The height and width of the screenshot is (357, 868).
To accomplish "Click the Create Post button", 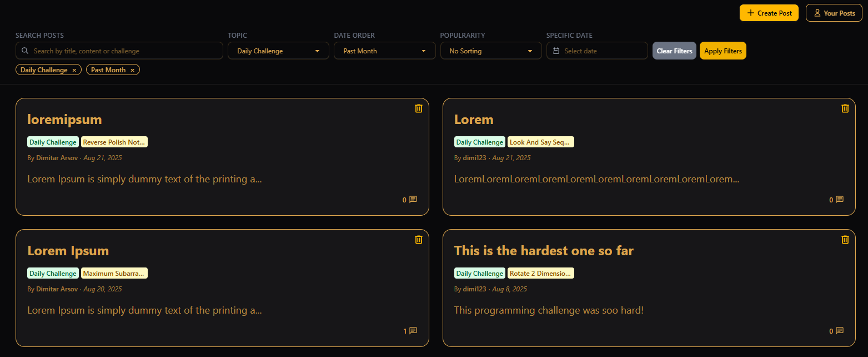I will pyautogui.click(x=769, y=13).
